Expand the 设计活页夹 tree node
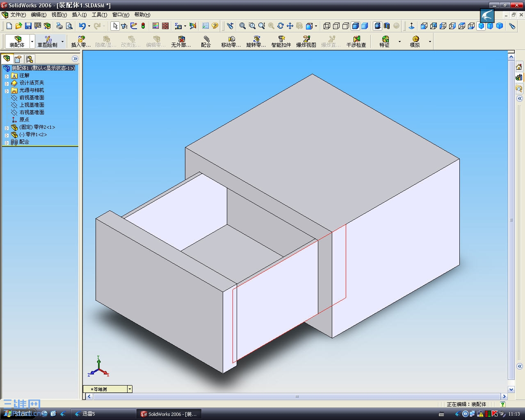The image size is (525, 420). pyautogui.click(x=7, y=83)
